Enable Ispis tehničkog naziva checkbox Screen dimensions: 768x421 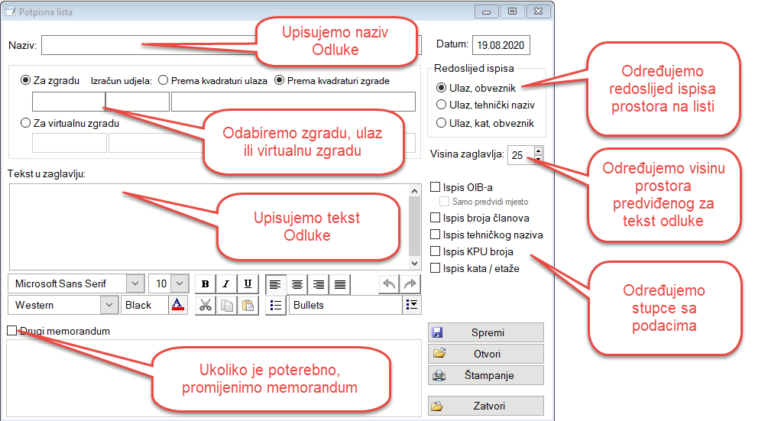pyautogui.click(x=435, y=234)
